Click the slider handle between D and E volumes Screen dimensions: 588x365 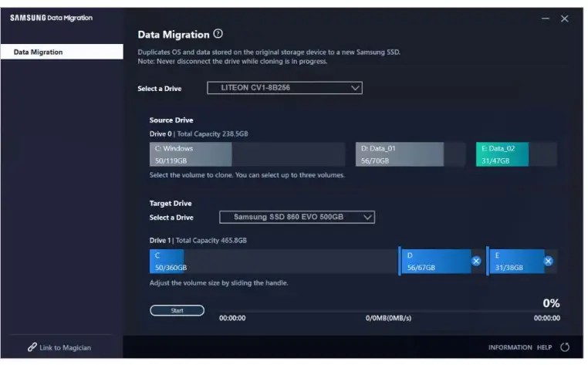[x=487, y=261]
